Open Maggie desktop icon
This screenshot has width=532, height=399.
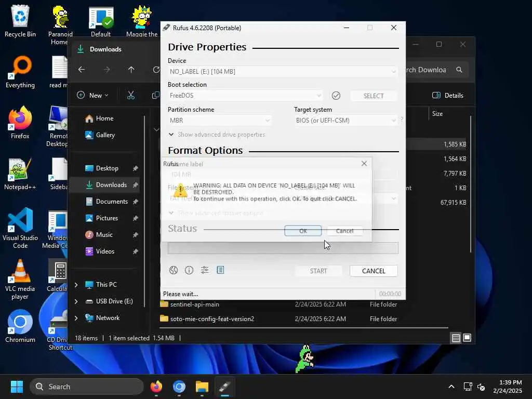(x=142, y=21)
